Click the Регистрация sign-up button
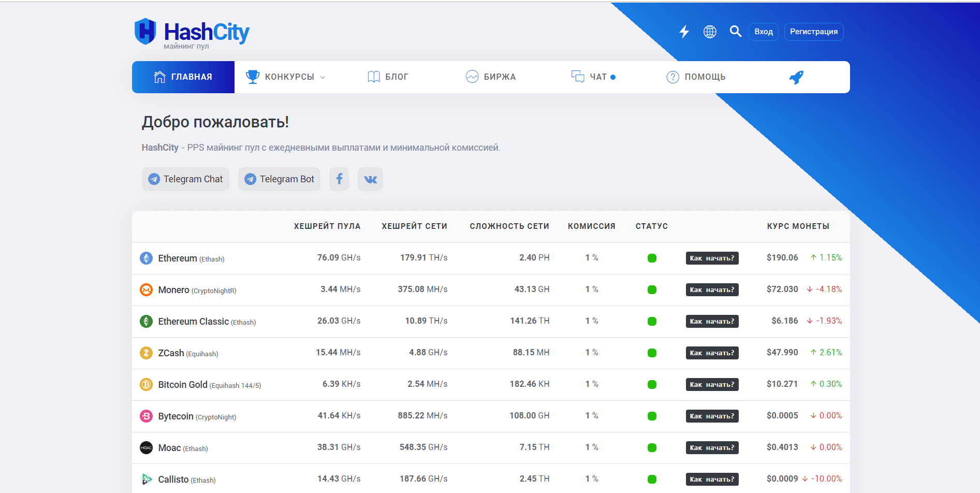 point(813,32)
